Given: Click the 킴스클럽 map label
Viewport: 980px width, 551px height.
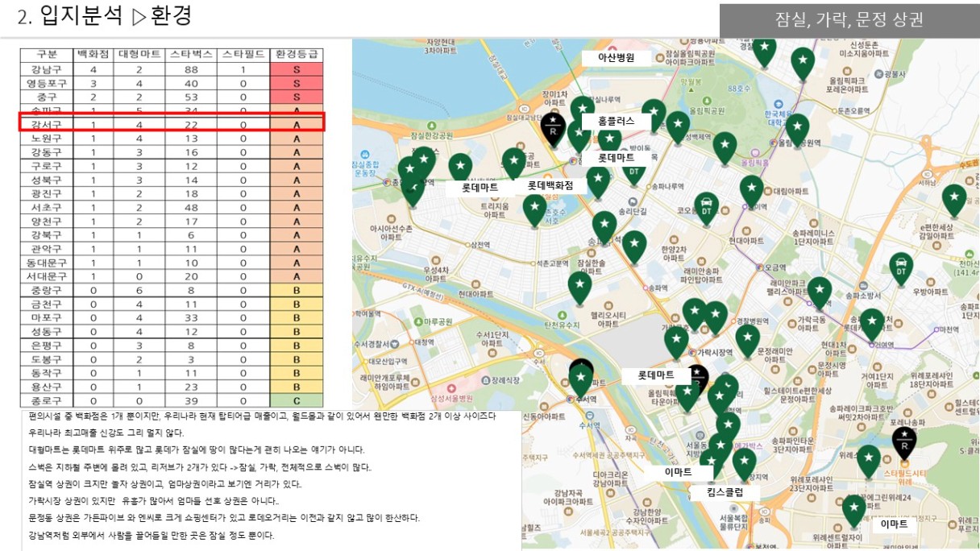Looking at the screenshot, I should (x=725, y=491).
